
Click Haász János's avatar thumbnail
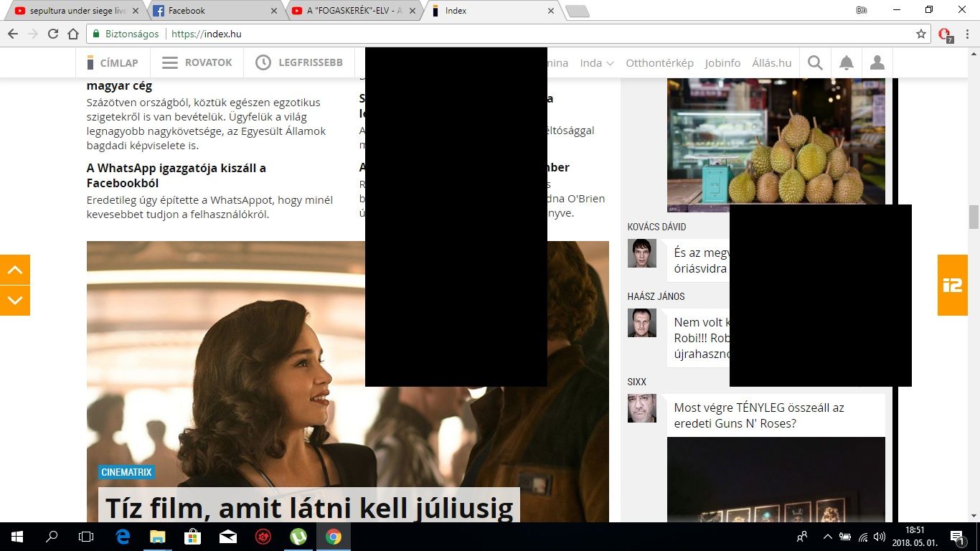click(x=642, y=323)
